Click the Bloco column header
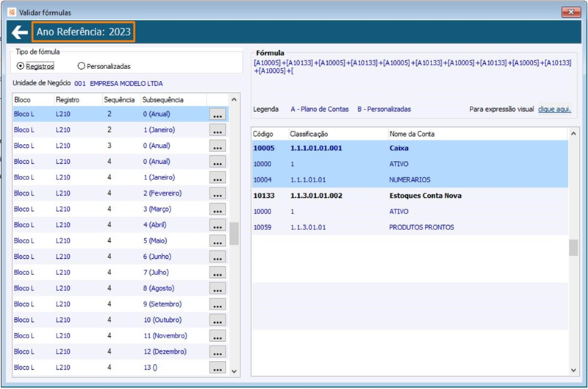Image resolution: width=588 pixels, height=389 pixels. point(33,100)
